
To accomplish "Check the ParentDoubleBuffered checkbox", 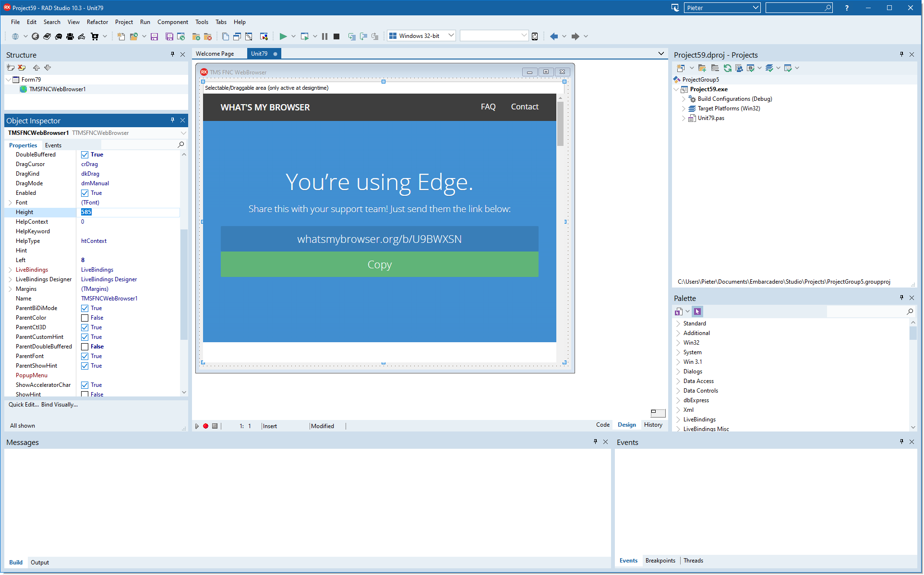I will point(84,347).
